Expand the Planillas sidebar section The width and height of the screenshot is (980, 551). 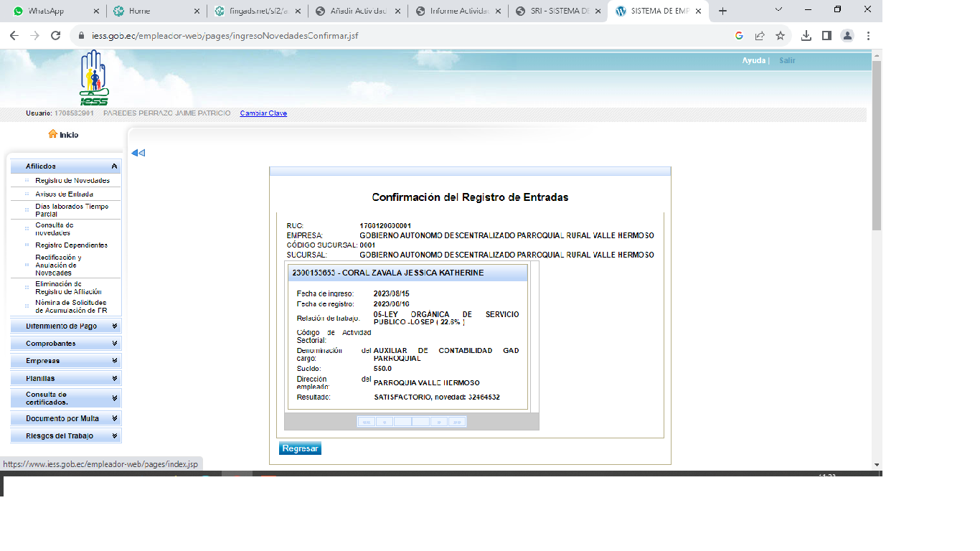tap(115, 378)
